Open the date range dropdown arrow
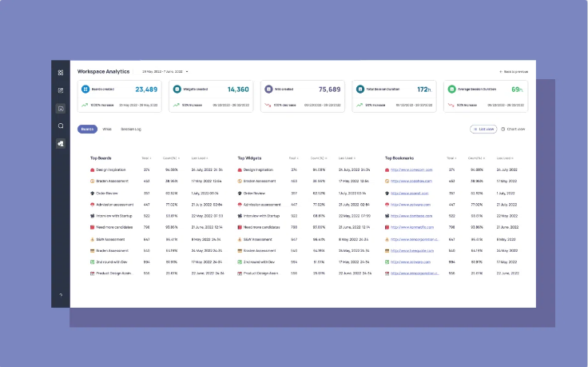The height and width of the screenshot is (367, 588). click(x=187, y=72)
